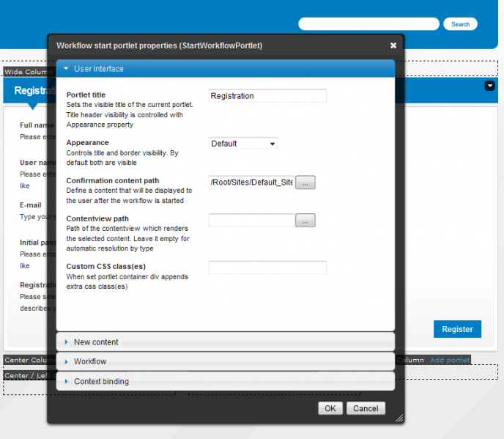Image resolution: width=504 pixels, height=439 pixels.
Task: Click the Register button on the page
Action: pyautogui.click(x=457, y=329)
